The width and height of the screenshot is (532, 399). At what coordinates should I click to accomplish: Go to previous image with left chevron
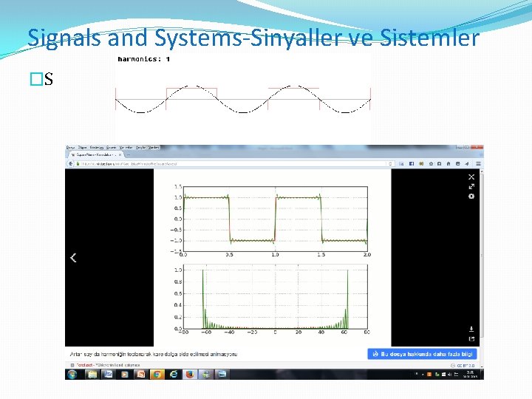(73, 258)
